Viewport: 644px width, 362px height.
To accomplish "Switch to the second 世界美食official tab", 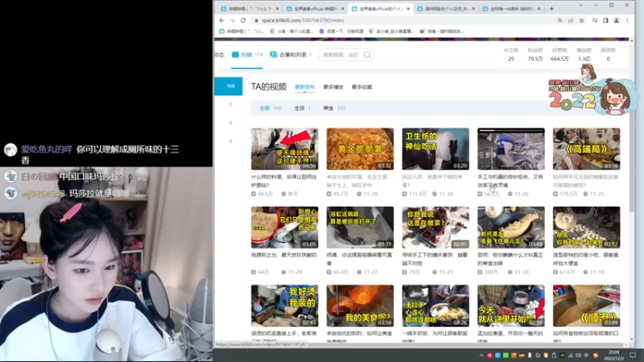I will coord(316,9).
